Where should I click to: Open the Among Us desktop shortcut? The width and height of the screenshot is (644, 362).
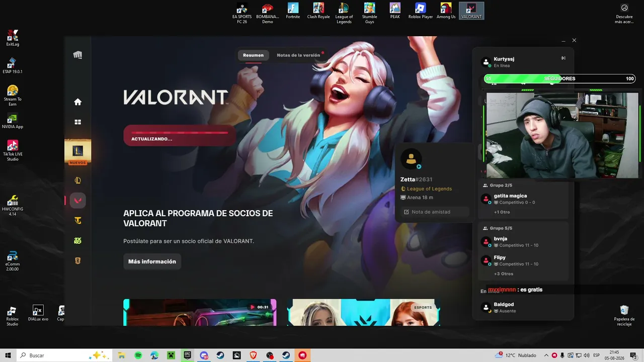tap(446, 11)
